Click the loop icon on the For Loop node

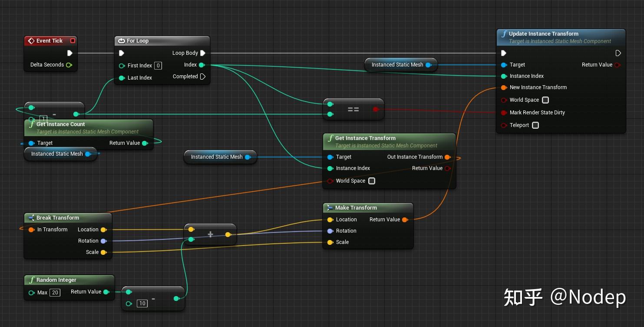coord(121,40)
